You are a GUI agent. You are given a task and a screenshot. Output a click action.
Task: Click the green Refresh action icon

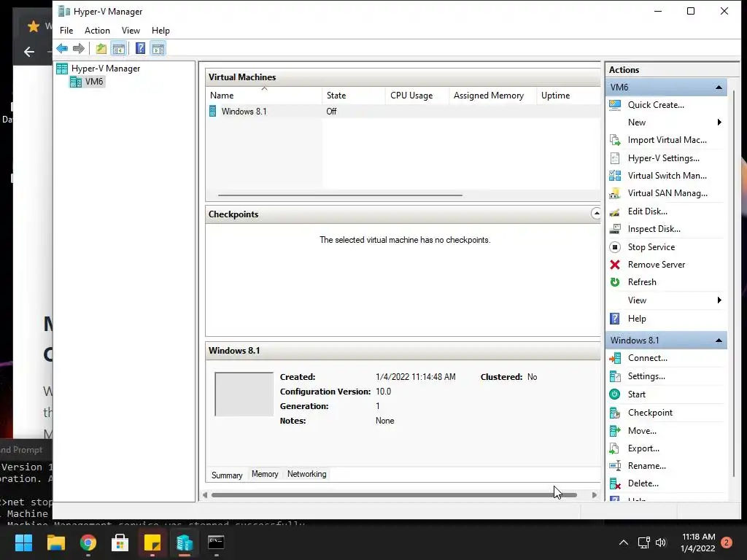(x=615, y=282)
